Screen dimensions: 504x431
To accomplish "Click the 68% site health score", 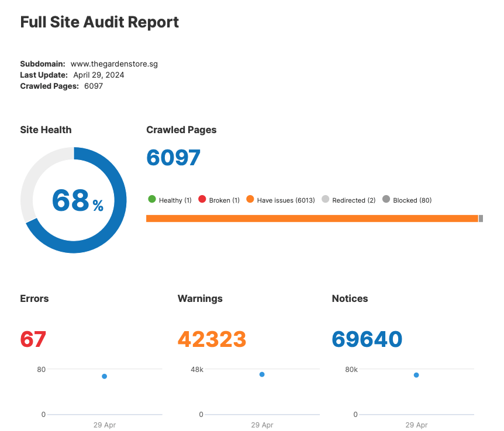I will pyautogui.click(x=77, y=200).
